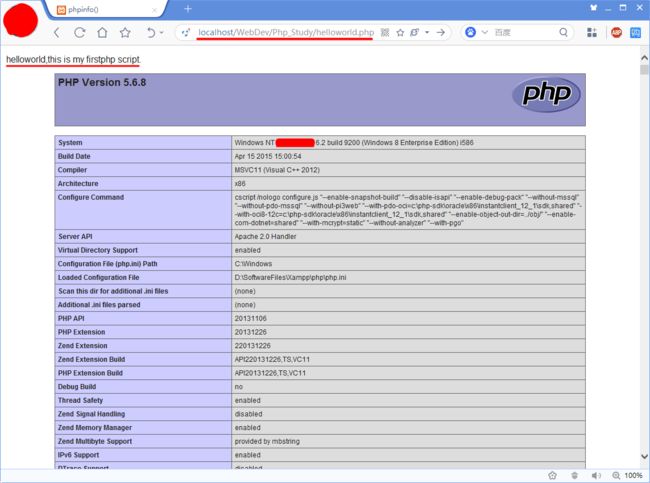The image size is (650, 483).
Task: Click the go arrow in address bar
Action: 441,32
